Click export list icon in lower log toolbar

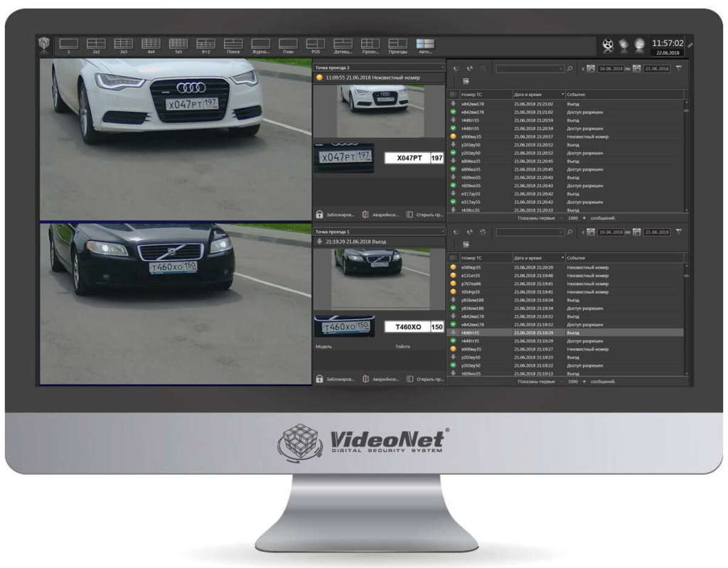tap(466, 245)
